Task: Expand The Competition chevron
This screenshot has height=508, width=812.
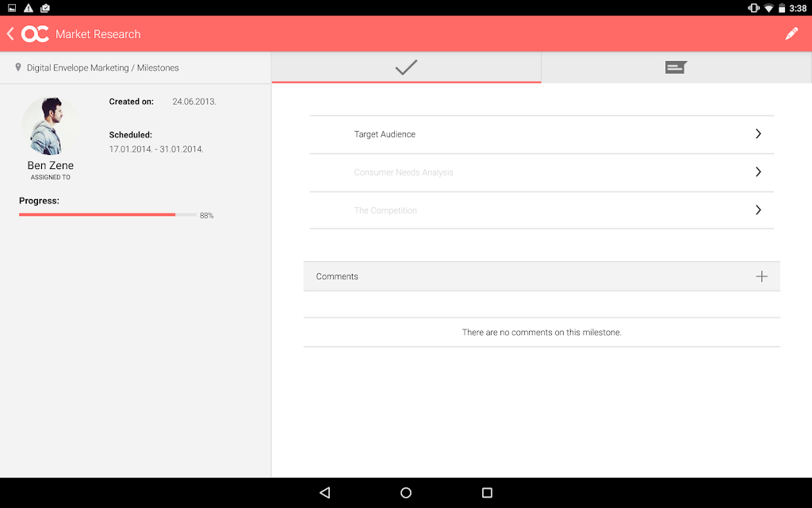Action: (x=758, y=210)
